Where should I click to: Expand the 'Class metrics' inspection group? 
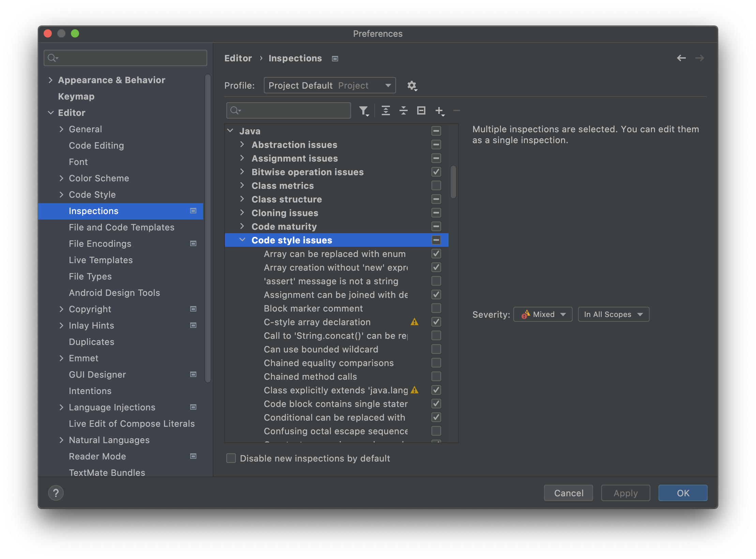pos(242,185)
